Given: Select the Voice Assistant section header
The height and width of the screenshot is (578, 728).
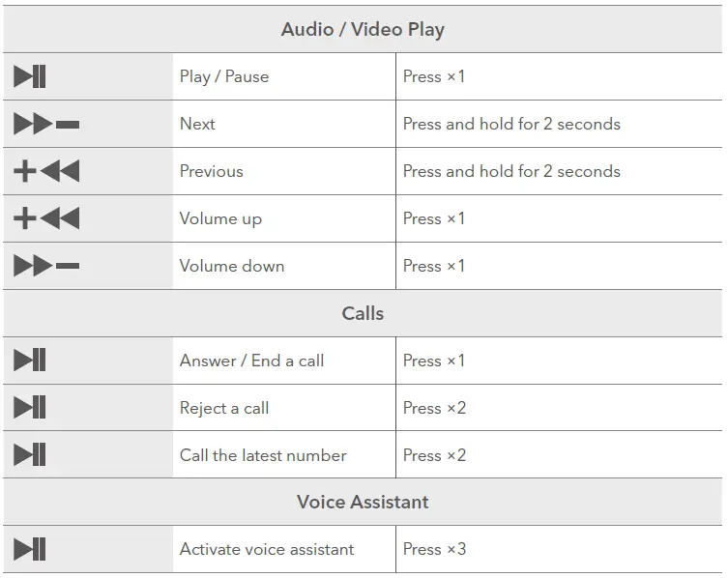Looking at the screenshot, I should [363, 502].
